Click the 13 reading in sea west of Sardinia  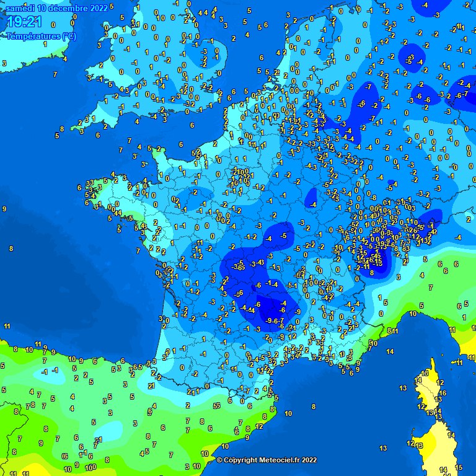coord(384,447)
